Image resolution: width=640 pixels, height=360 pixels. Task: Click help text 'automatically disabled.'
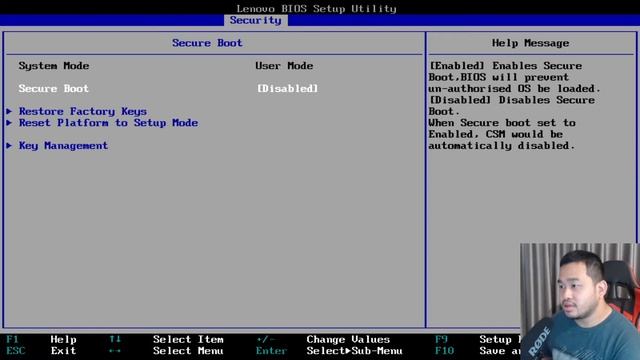(x=502, y=146)
